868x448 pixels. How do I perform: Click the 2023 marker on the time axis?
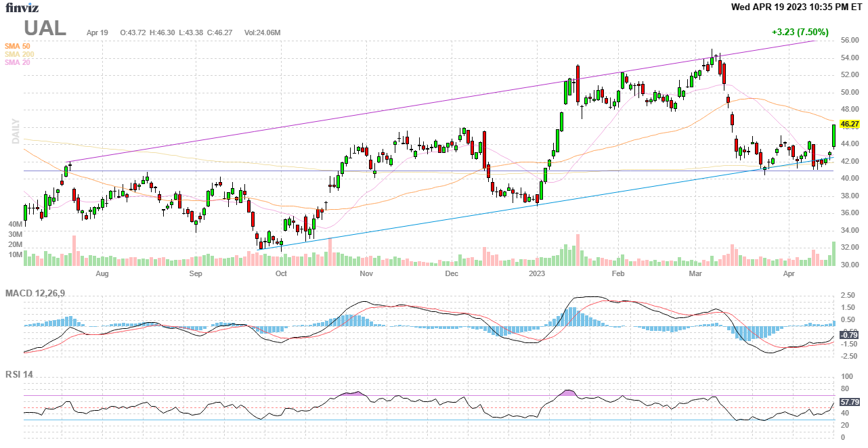tap(537, 273)
